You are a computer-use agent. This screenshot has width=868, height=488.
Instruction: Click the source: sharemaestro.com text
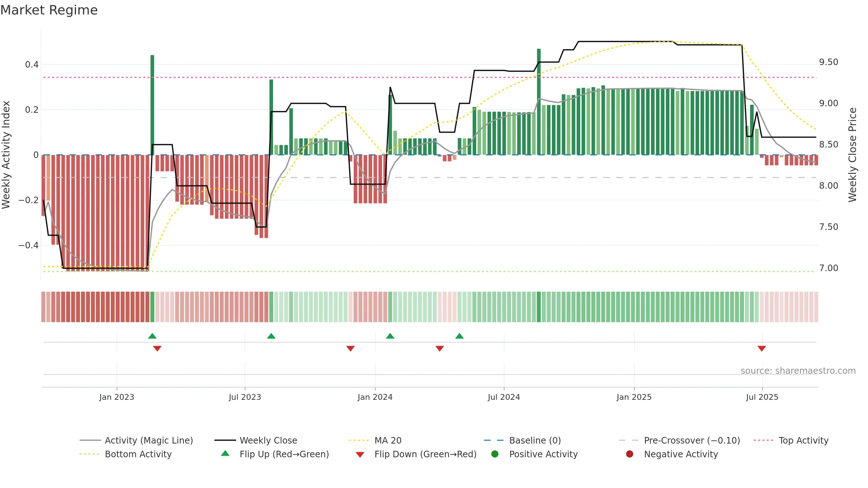point(798,371)
